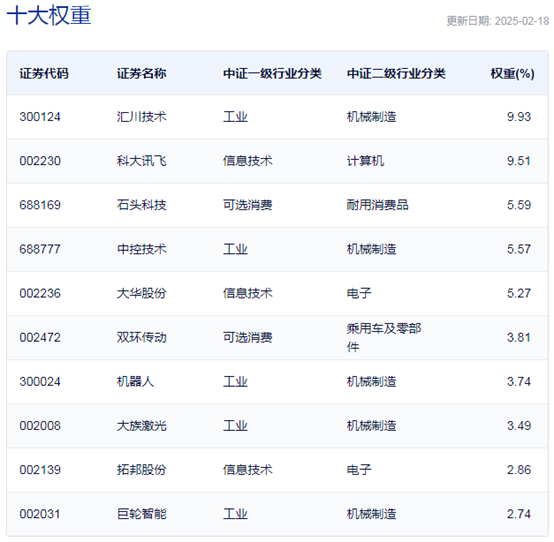554x542 pixels.
Task: Click the 权重(%) column header
Action: coord(512,73)
